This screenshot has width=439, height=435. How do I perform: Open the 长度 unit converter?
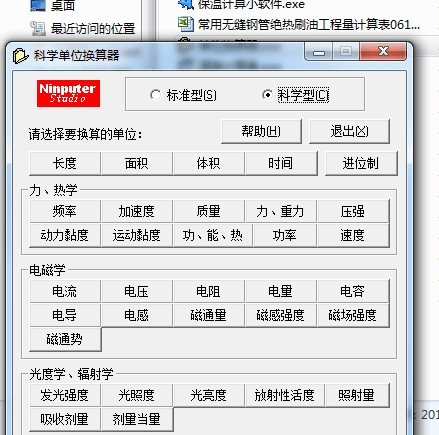(65, 163)
